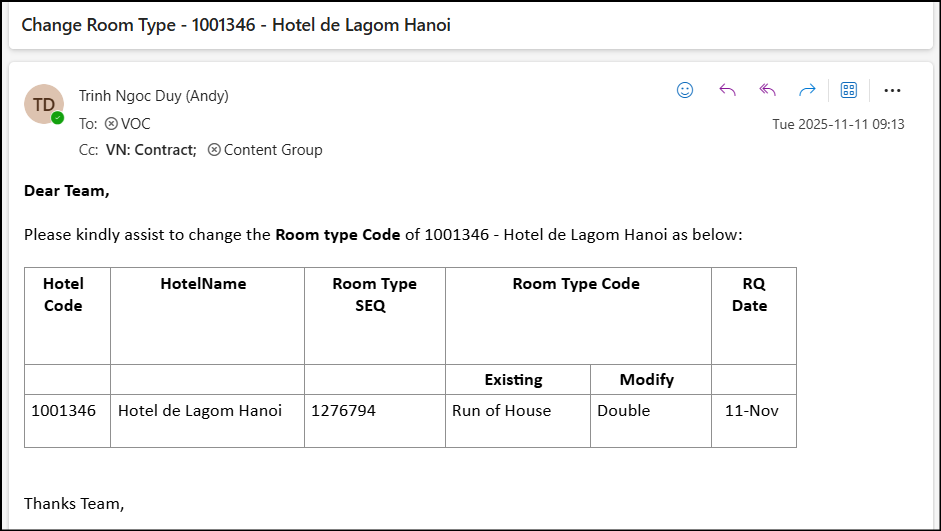Screen dimensions: 941x531
Task: Click the icon beside Content Group recipient
Action: [214, 150]
